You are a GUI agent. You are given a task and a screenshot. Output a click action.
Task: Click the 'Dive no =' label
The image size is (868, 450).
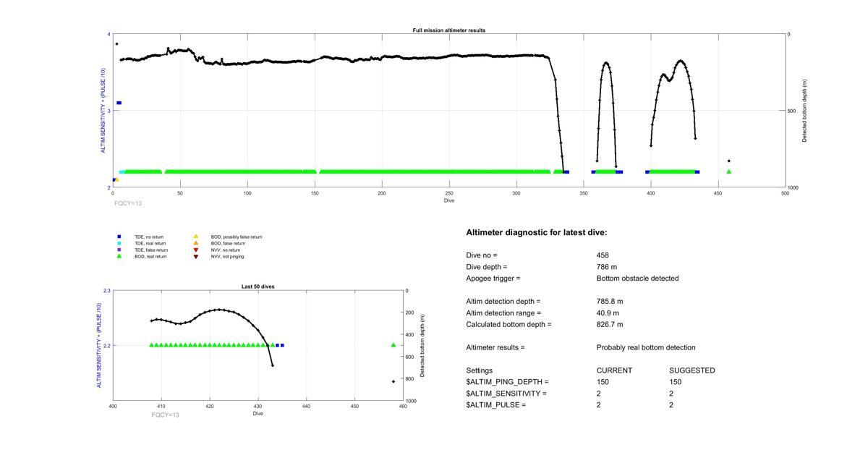(482, 255)
